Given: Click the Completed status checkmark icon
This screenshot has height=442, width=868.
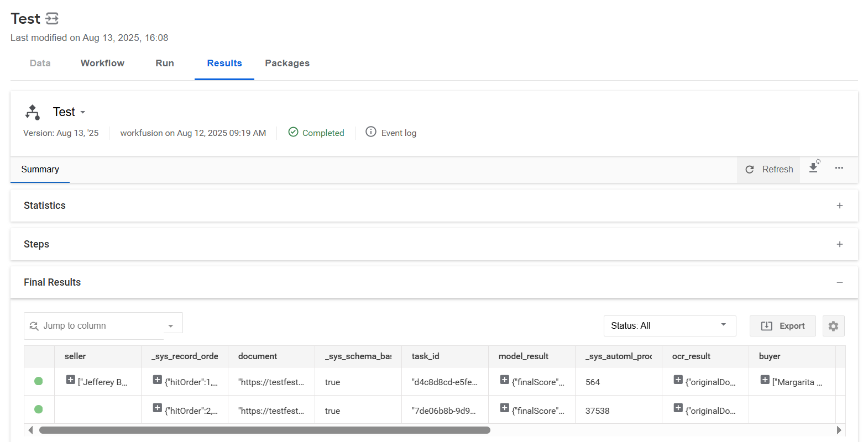Looking at the screenshot, I should (293, 132).
